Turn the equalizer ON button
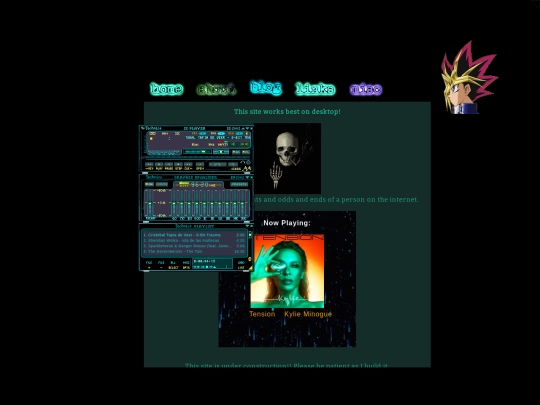 (149, 184)
